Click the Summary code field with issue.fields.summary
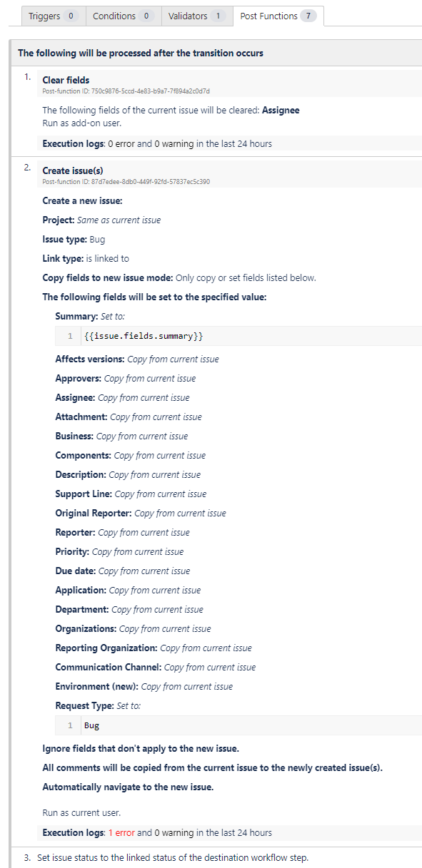Screen dimensions: 422x868 [238, 336]
